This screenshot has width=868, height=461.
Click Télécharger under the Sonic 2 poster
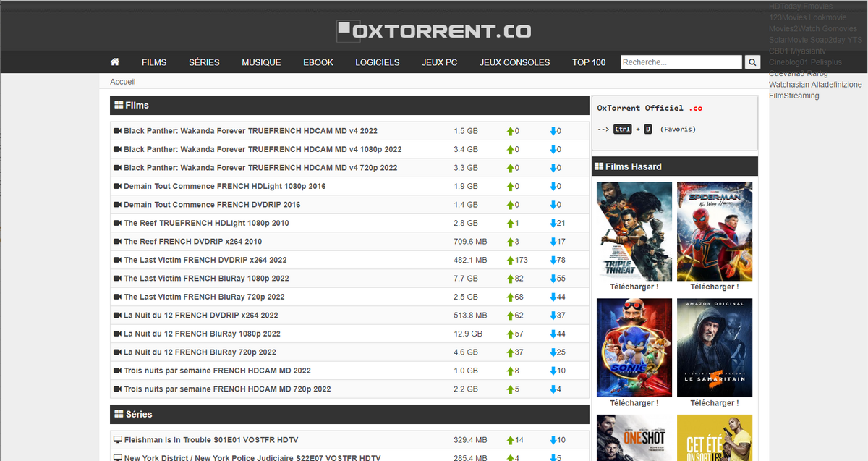click(x=634, y=403)
